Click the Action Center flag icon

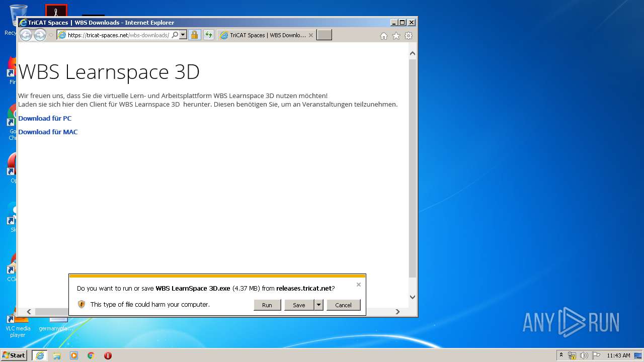click(596, 355)
